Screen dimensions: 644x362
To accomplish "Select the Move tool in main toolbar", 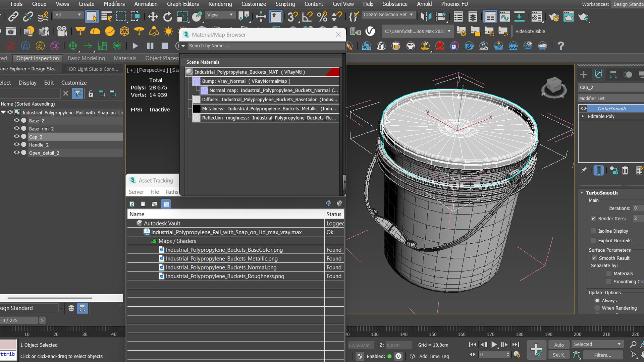I will tap(153, 16).
